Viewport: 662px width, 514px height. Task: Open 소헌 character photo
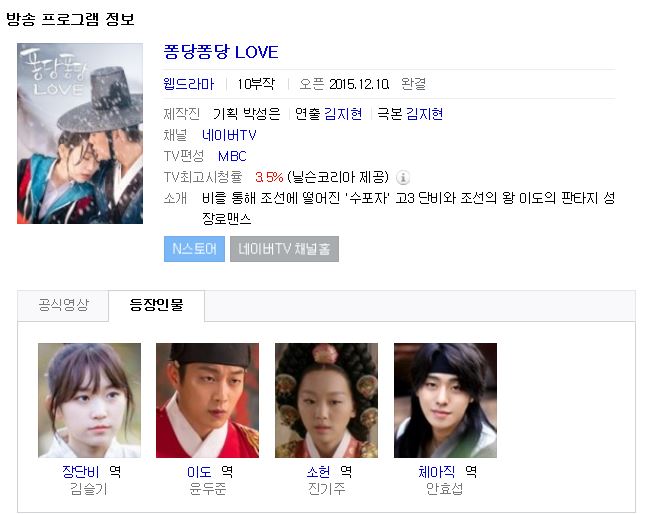(x=326, y=400)
